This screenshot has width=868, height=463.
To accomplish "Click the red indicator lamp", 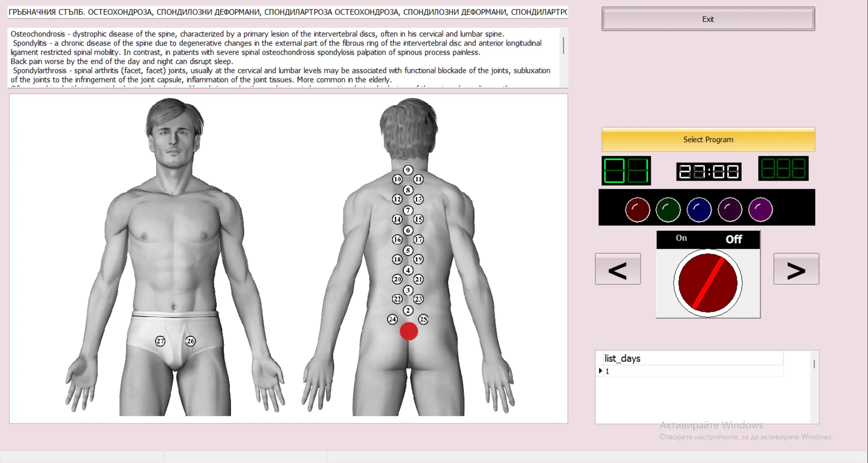I will coord(637,210).
